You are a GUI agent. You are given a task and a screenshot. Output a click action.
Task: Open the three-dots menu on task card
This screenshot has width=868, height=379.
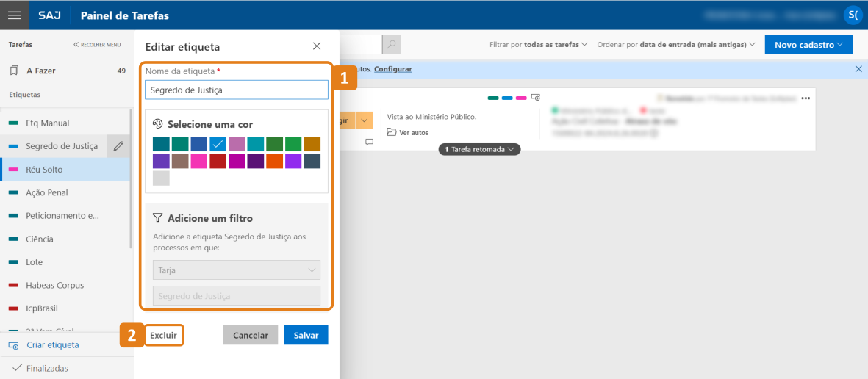click(806, 98)
